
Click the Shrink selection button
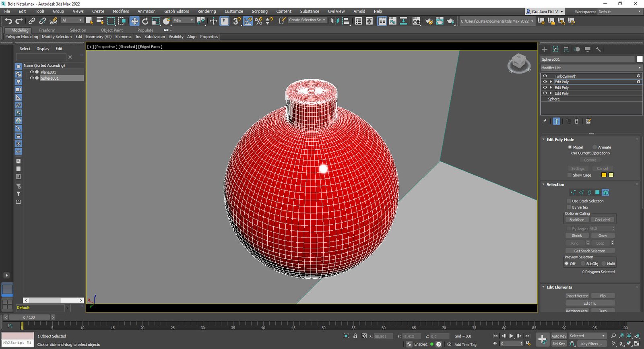577,235
